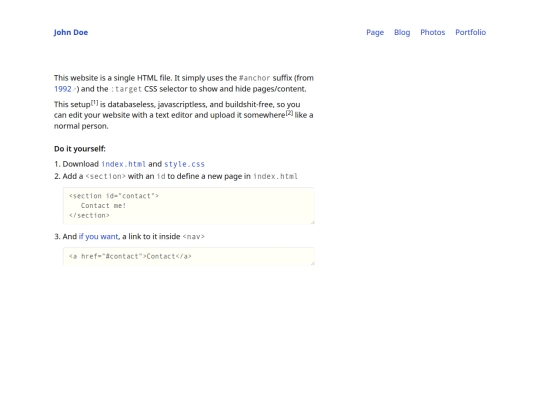540x405 pixels.
Task: Open the Blog nav link
Action: pyautogui.click(x=402, y=32)
